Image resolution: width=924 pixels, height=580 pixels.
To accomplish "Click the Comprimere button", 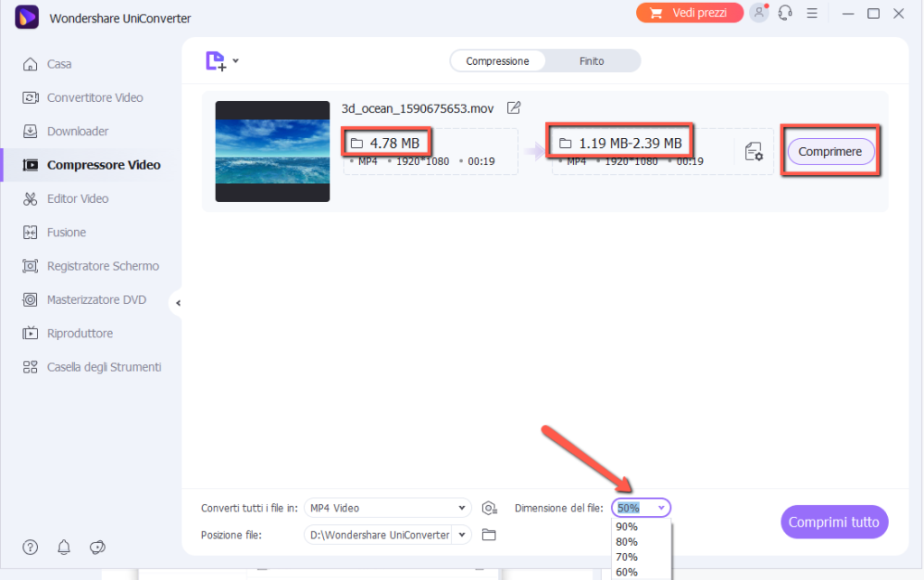I will pyautogui.click(x=830, y=152).
